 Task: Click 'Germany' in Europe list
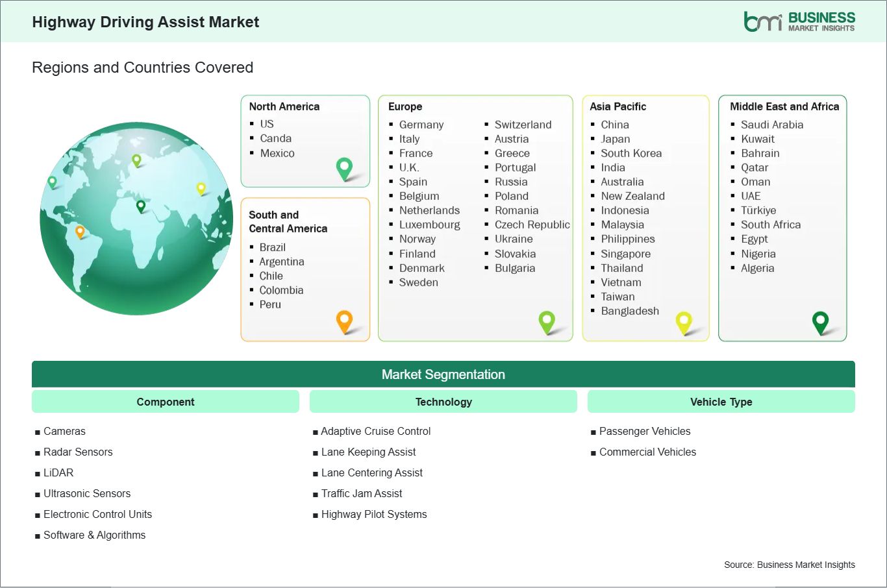tap(421, 125)
